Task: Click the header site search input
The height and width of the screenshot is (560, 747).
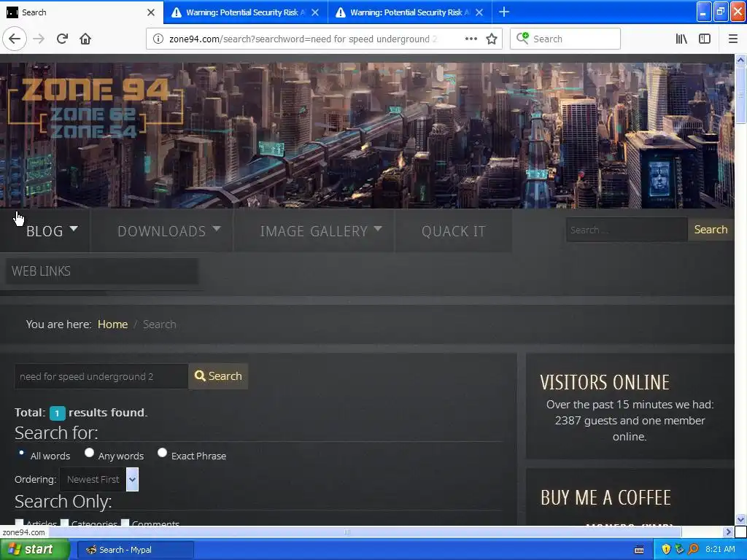Action: point(627,230)
